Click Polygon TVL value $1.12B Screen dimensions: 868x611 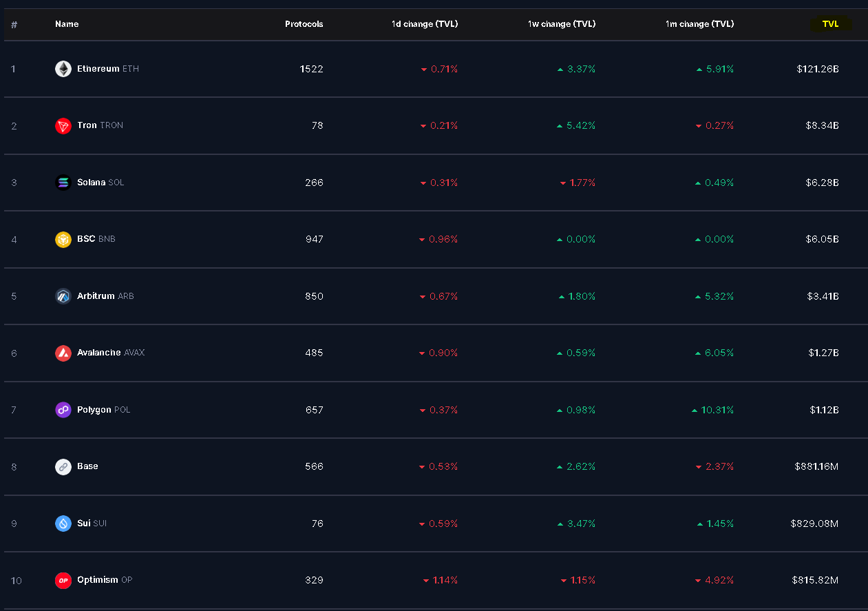pos(825,410)
